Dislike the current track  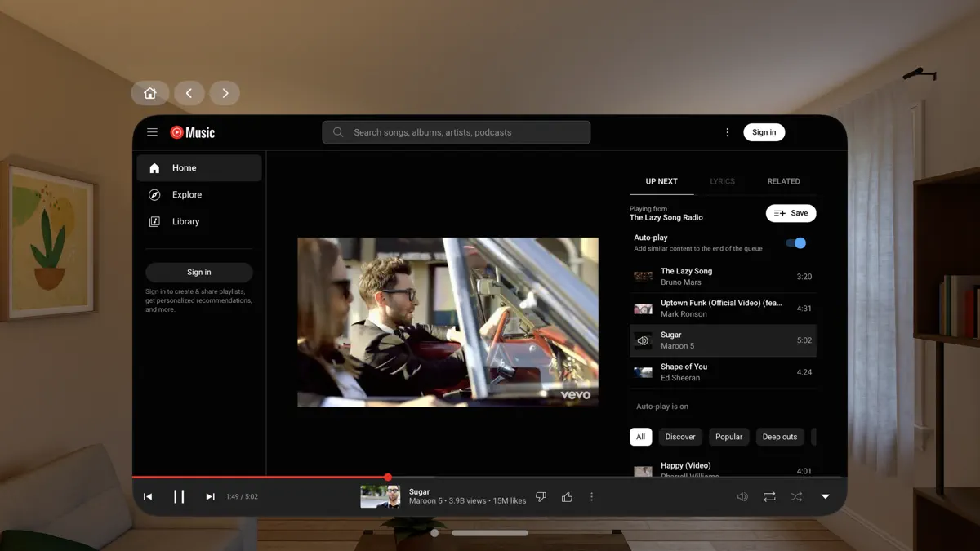tap(541, 496)
